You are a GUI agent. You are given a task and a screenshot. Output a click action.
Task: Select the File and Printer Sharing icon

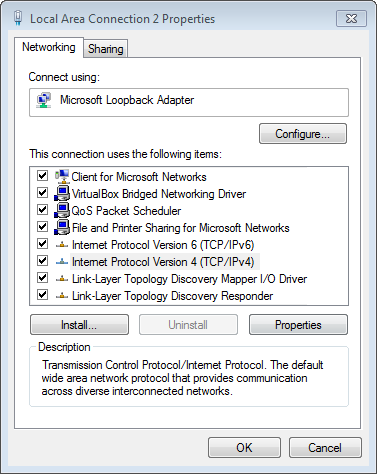pos(62,227)
